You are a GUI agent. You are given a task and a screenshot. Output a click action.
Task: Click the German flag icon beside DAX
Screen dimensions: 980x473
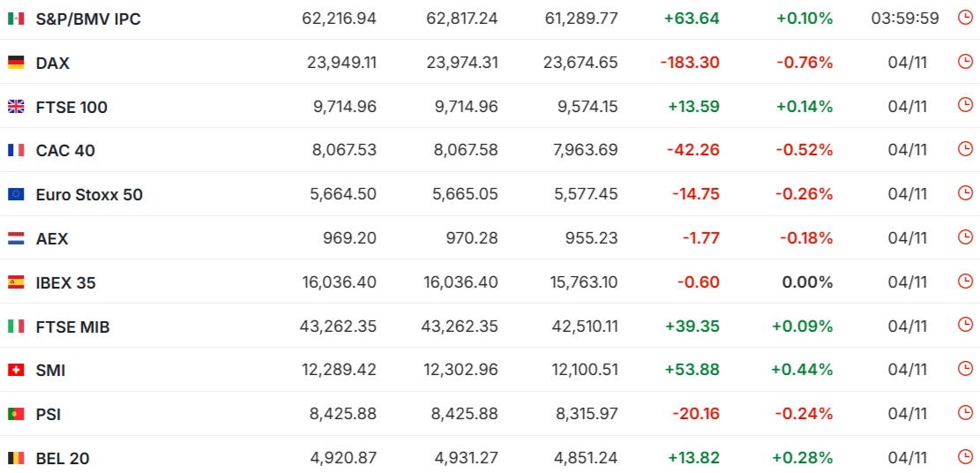[x=16, y=63]
